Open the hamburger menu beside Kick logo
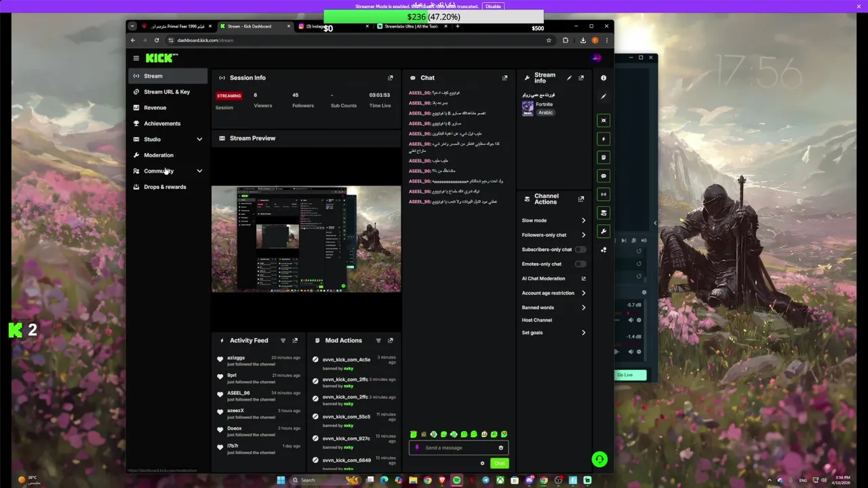The width and height of the screenshot is (868, 488). (136, 58)
